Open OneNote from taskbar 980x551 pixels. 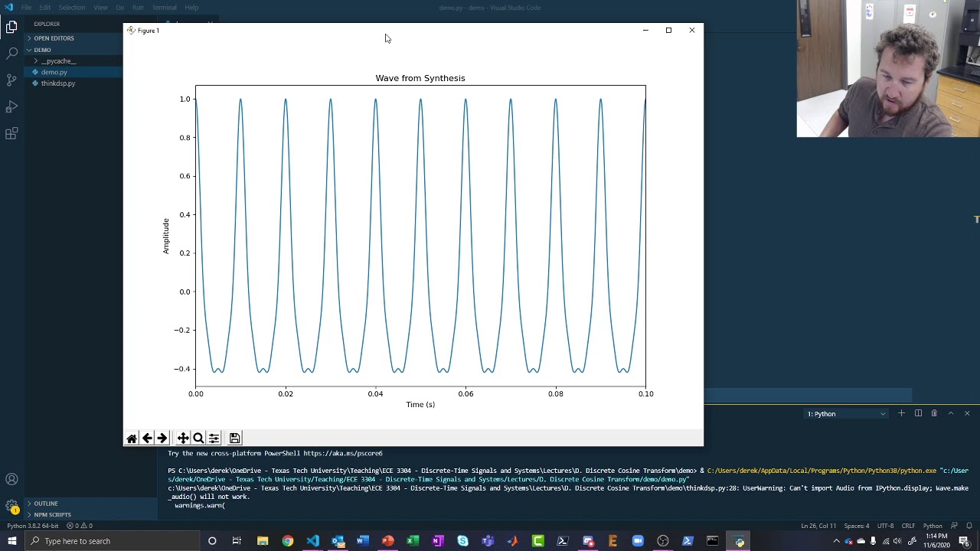[438, 541]
